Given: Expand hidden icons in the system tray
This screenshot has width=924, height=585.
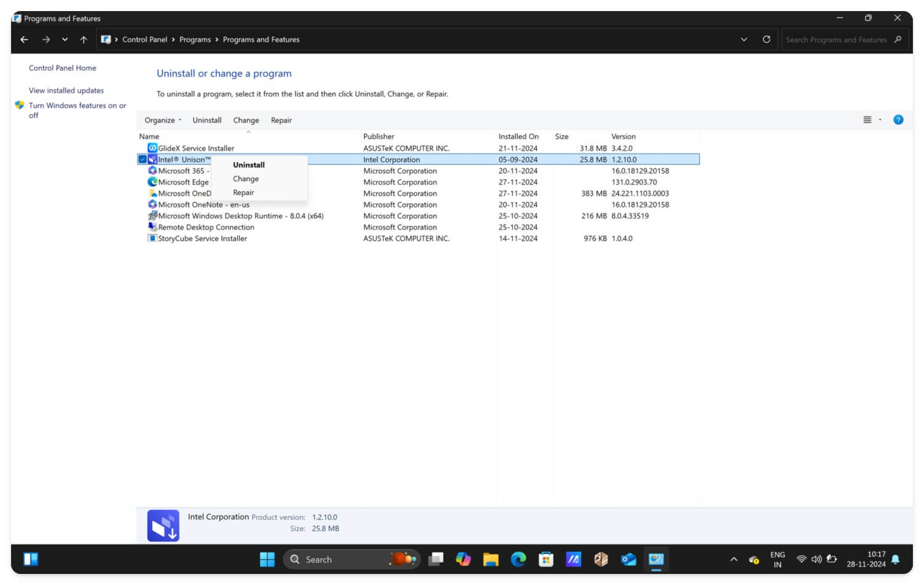Looking at the screenshot, I should point(734,559).
